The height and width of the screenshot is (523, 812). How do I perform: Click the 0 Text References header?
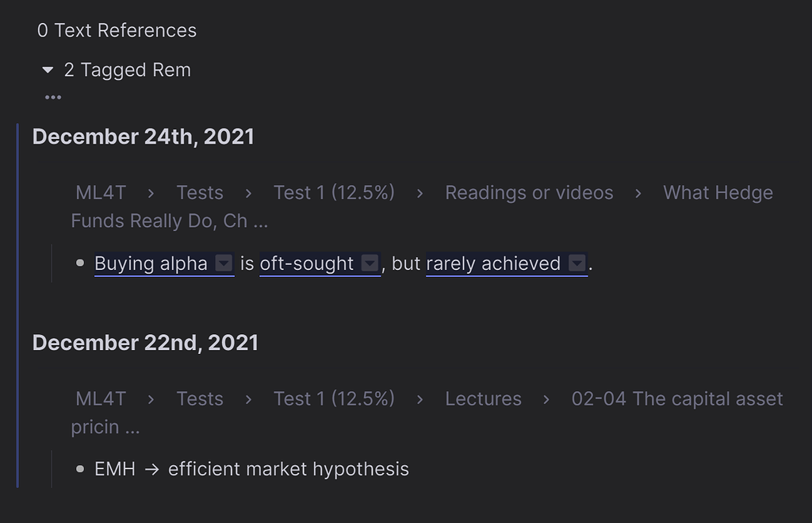pyautogui.click(x=117, y=30)
